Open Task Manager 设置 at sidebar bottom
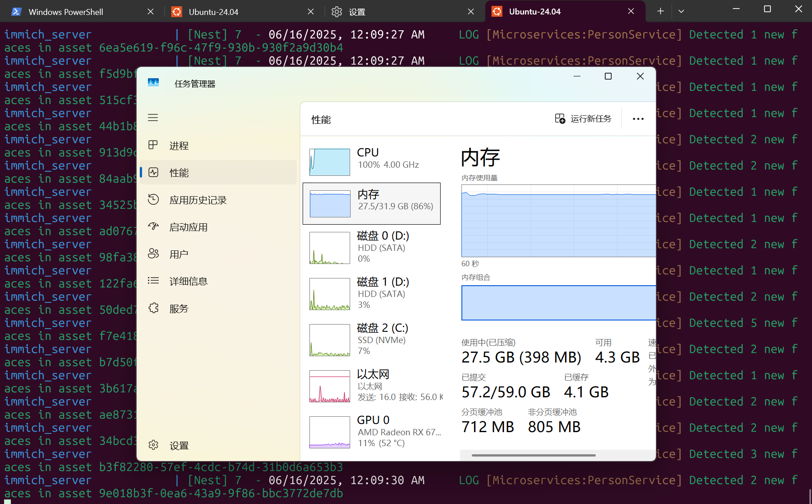812x504 pixels. tap(218, 445)
